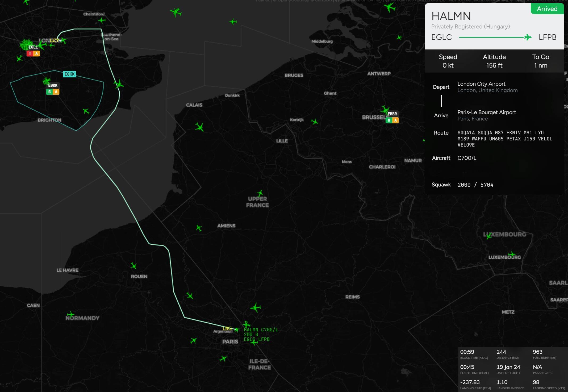Viewport: 568px width, 392px height.
Task: Select the aircraft icon on the route near EGKK sector
Action: pyautogui.click(x=119, y=85)
